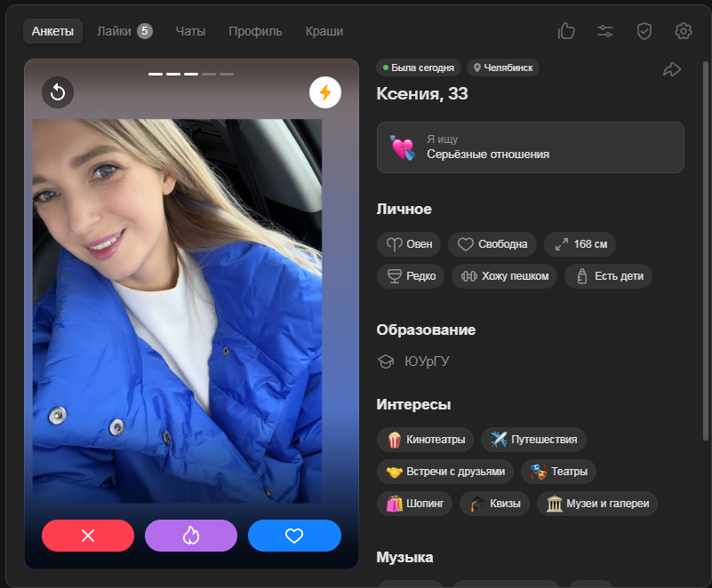The image size is (712, 588).
Task: Go to the Профиль tab
Action: click(x=255, y=31)
